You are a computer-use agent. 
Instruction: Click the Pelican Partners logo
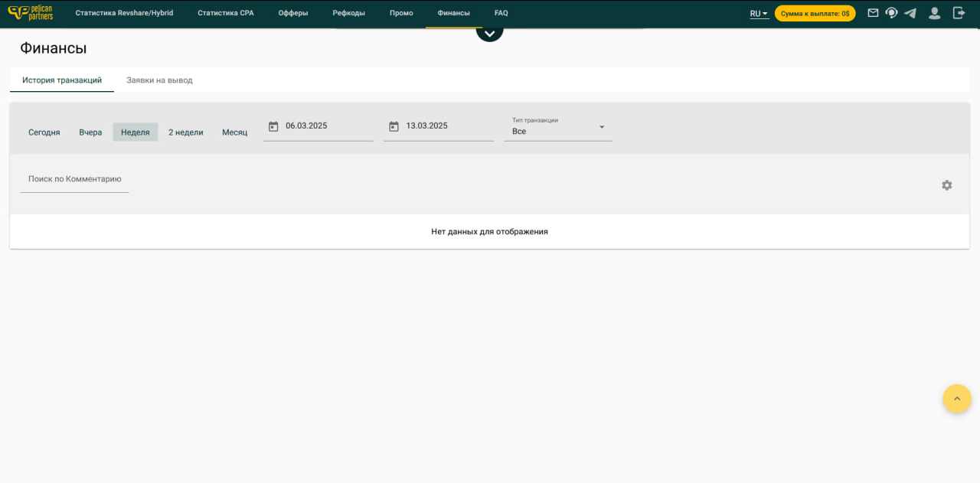pos(31,13)
